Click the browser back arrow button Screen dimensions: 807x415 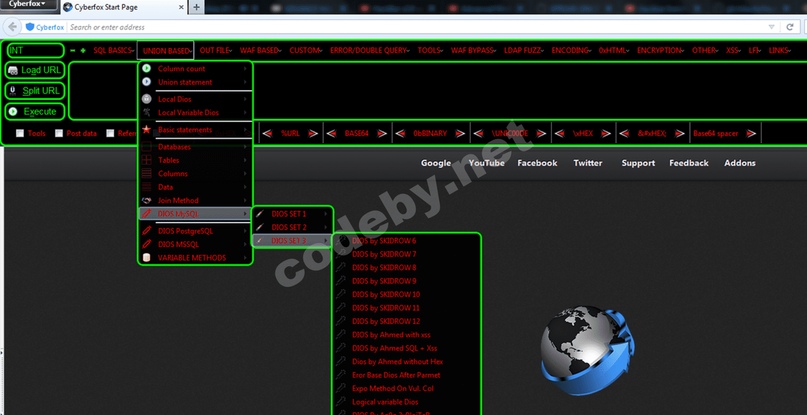point(11,27)
